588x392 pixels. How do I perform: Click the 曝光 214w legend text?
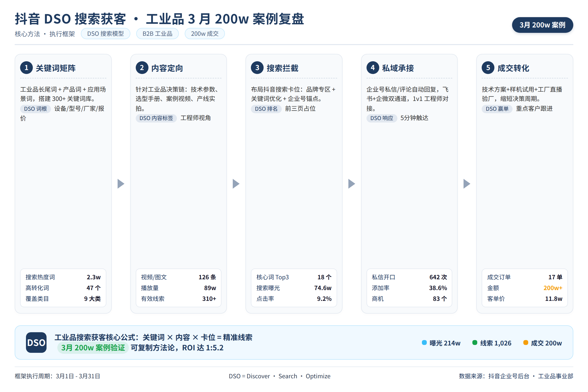click(x=445, y=343)
